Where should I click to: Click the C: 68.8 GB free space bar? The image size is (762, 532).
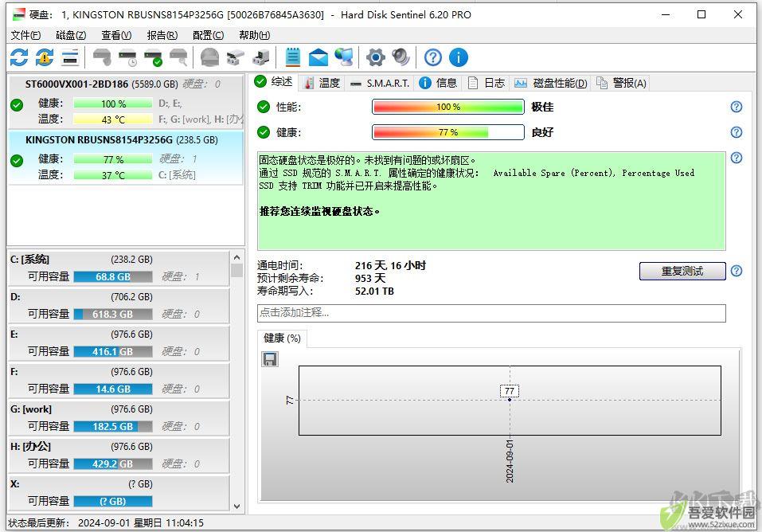(113, 276)
